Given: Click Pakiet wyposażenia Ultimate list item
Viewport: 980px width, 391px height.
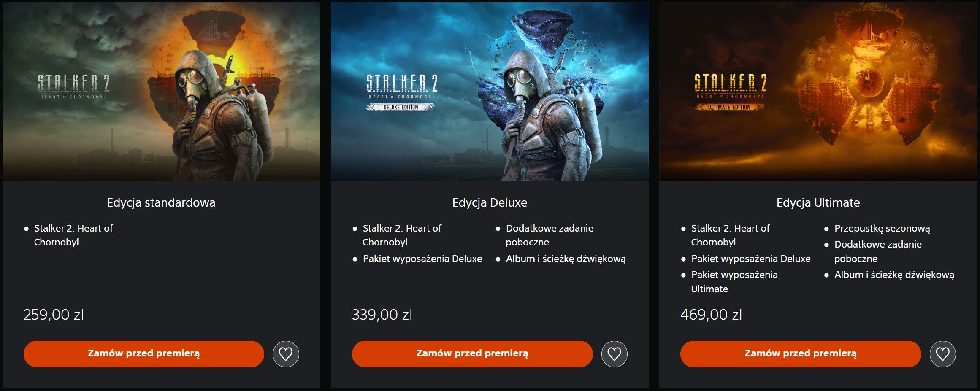Looking at the screenshot, I should pyautogui.click(x=734, y=282).
